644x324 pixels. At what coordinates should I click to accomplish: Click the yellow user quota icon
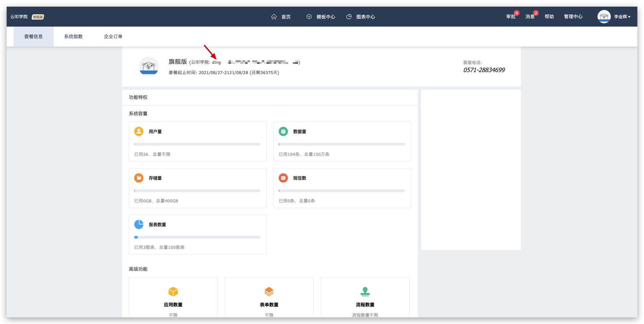139,131
